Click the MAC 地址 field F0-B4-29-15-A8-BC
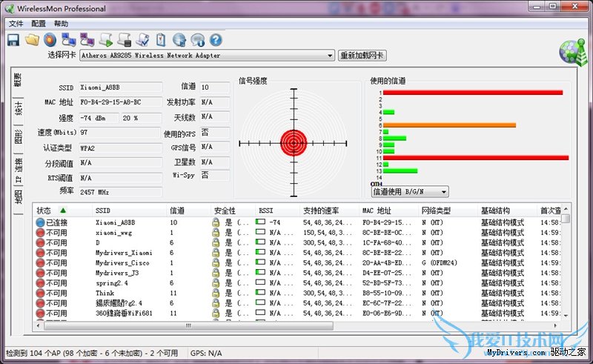Viewport: 593px width, 364px height. point(120,102)
